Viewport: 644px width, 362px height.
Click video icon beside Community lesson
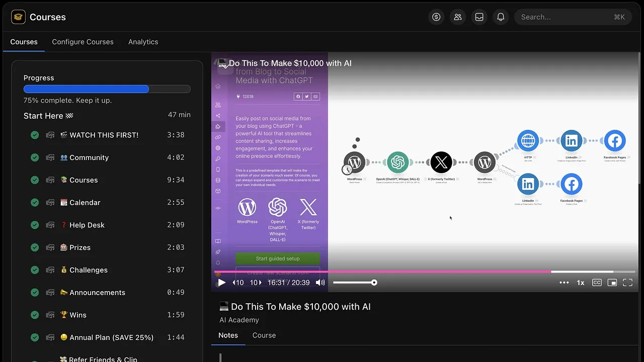[50, 157]
